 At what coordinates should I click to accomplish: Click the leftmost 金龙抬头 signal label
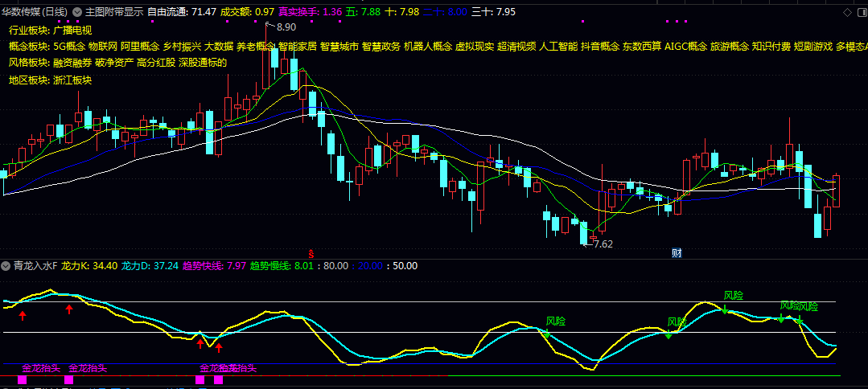(x=41, y=368)
